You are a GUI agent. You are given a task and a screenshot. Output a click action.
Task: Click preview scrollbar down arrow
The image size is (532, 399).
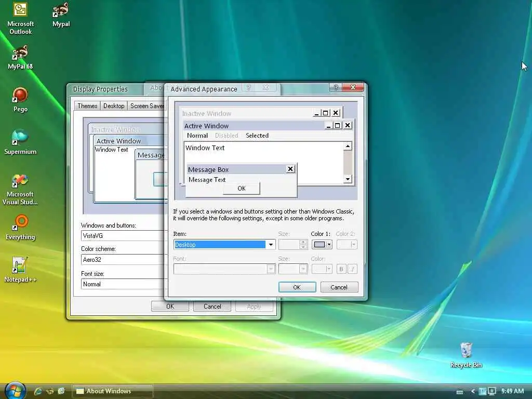(x=348, y=179)
